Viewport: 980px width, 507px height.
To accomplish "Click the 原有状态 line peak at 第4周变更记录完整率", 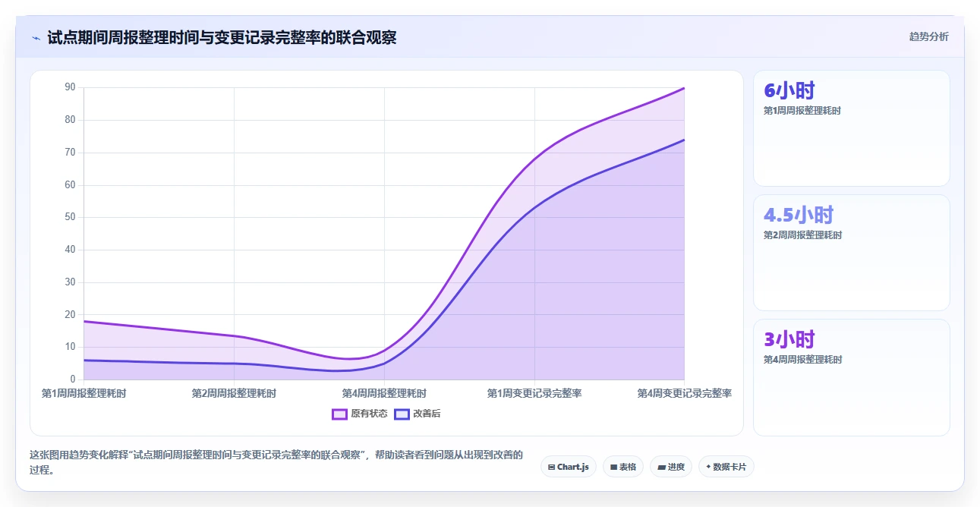I will click(x=684, y=88).
